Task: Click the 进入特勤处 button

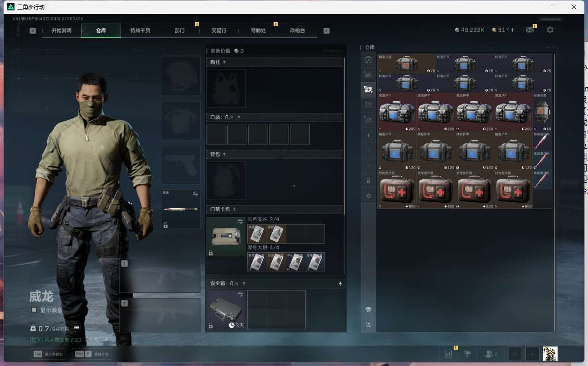Action: coord(49,354)
